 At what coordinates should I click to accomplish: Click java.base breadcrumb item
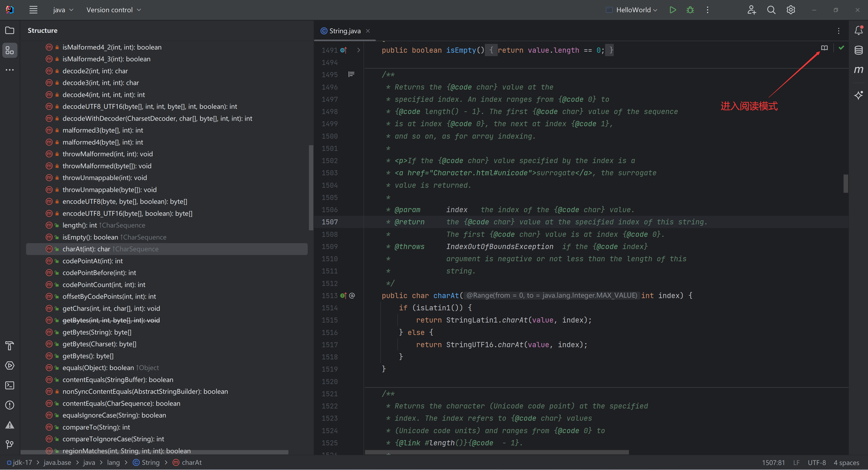[57, 463]
